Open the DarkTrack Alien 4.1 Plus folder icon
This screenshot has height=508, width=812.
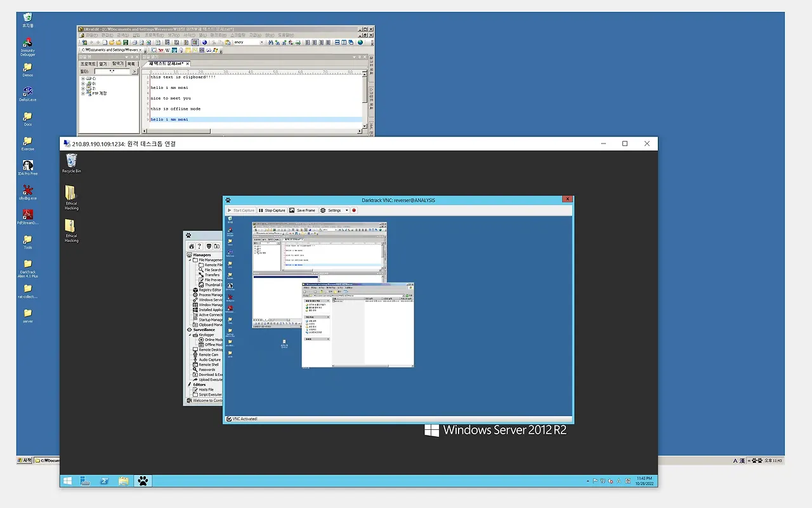[x=28, y=269]
